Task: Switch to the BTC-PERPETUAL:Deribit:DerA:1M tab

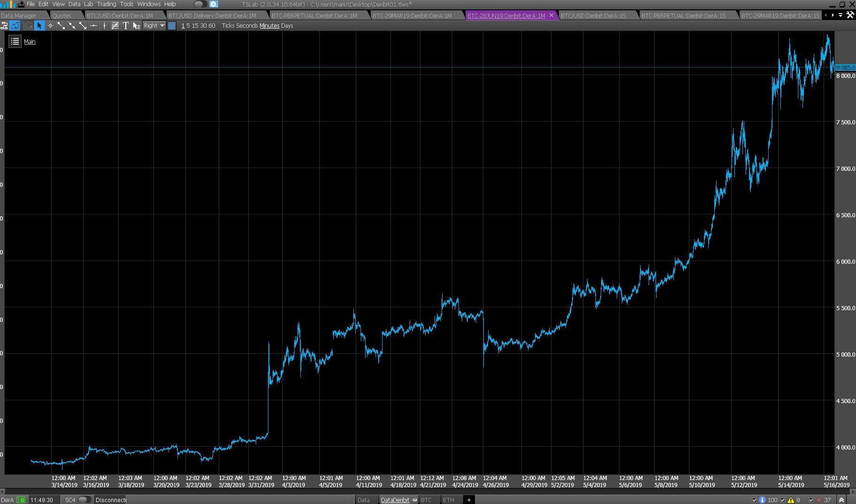Action: click(314, 15)
